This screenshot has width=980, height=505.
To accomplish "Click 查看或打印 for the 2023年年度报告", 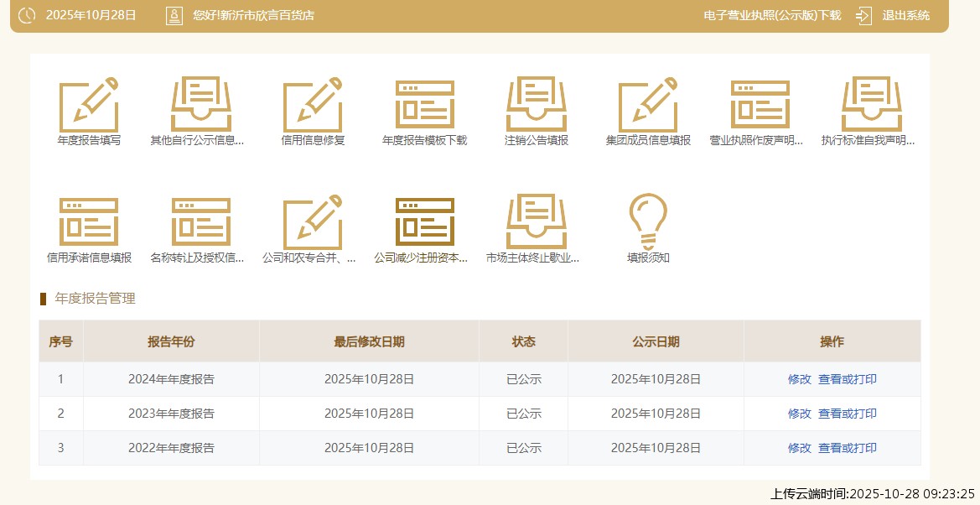I will 848,414.
